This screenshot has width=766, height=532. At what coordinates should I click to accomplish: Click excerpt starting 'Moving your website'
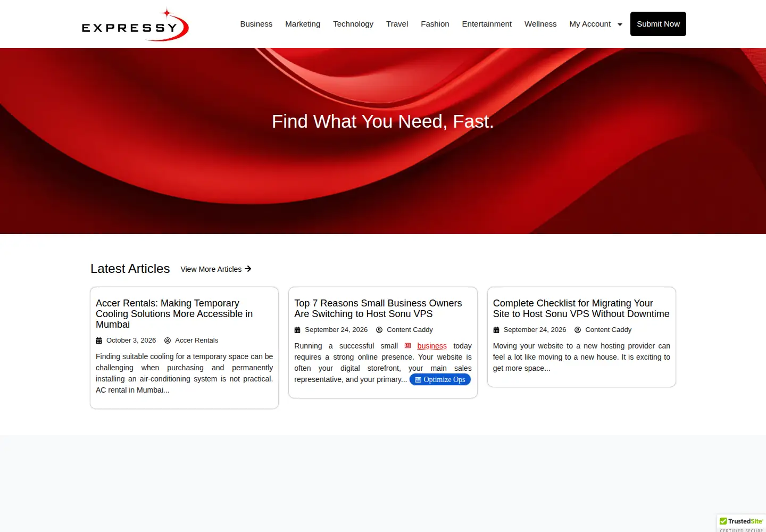[581, 357]
